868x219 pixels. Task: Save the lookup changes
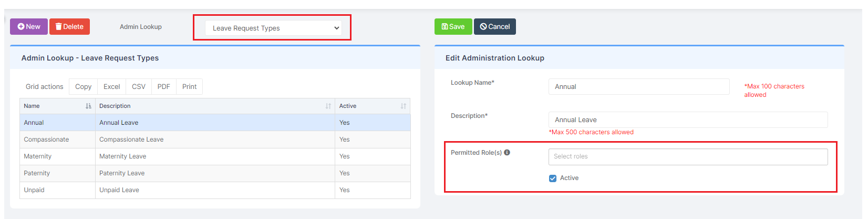pyautogui.click(x=453, y=27)
